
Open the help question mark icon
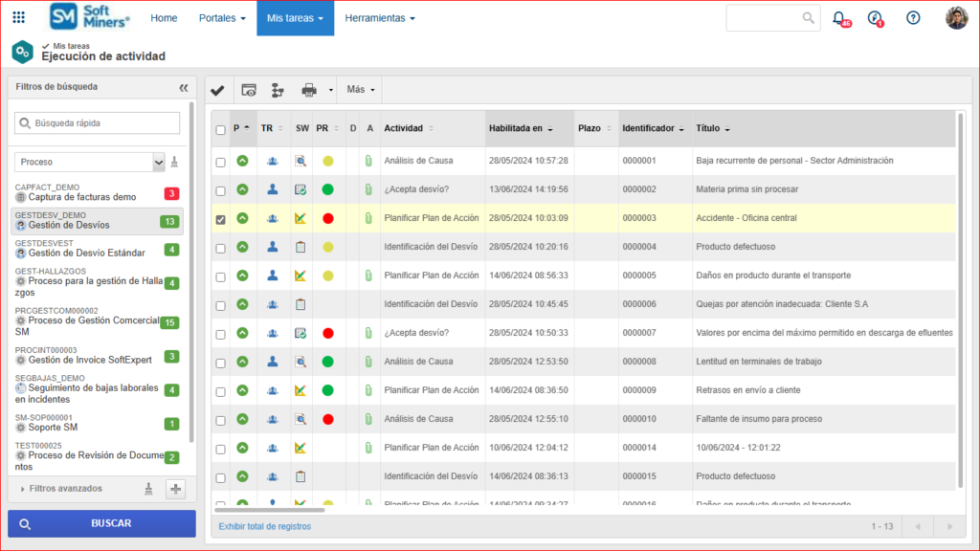[913, 18]
